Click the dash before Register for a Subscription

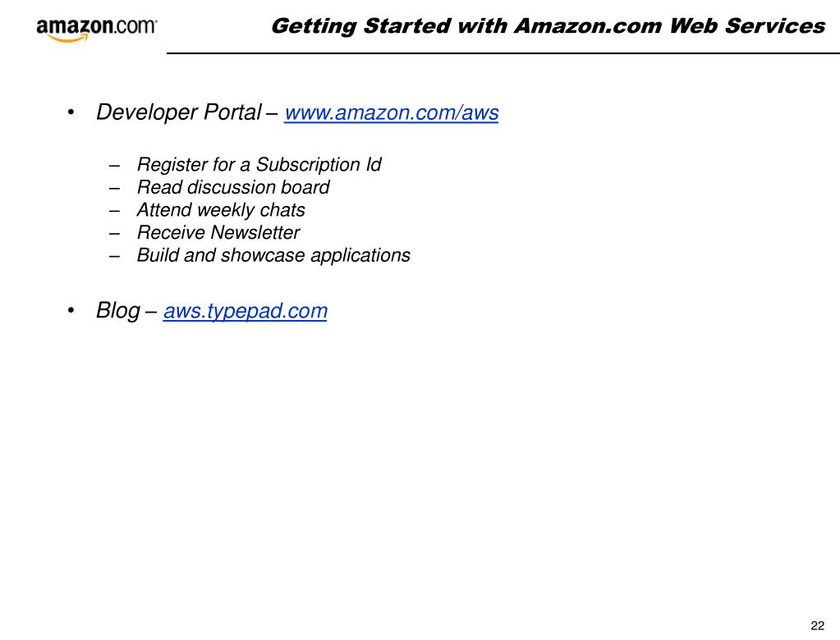click(114, 166)
